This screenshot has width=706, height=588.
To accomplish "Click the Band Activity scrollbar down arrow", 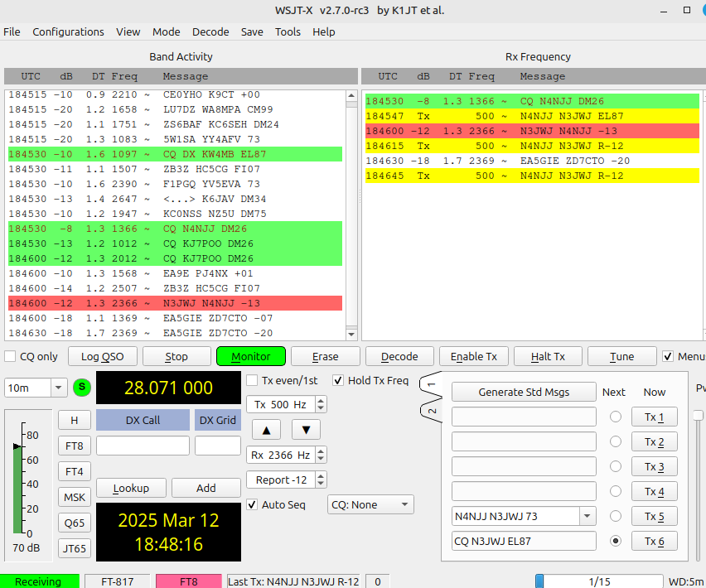I will pyautogui.click(x=351, y=335).
